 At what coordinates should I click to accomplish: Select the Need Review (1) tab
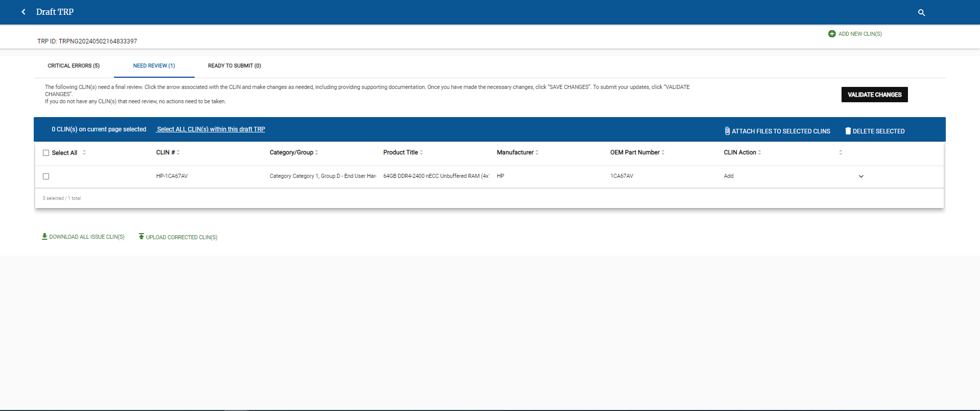(x=154, y=66)
